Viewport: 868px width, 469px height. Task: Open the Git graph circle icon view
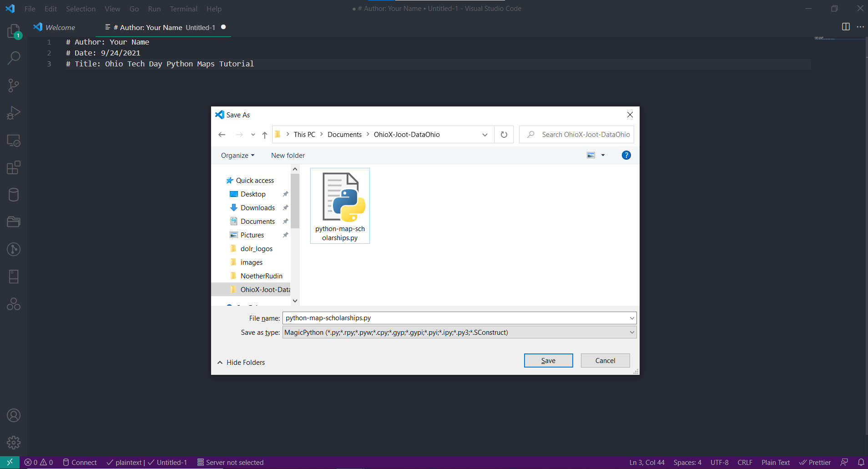coord(14,249)
